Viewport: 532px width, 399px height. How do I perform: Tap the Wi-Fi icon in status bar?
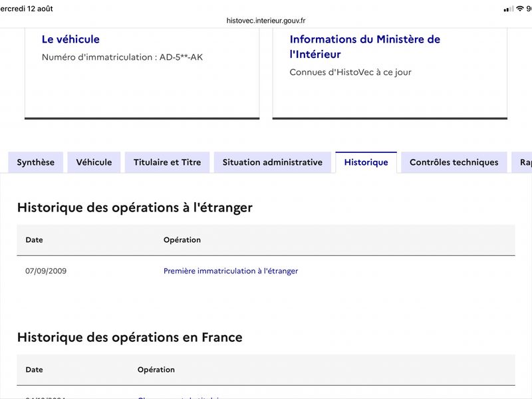pos(520,9)
